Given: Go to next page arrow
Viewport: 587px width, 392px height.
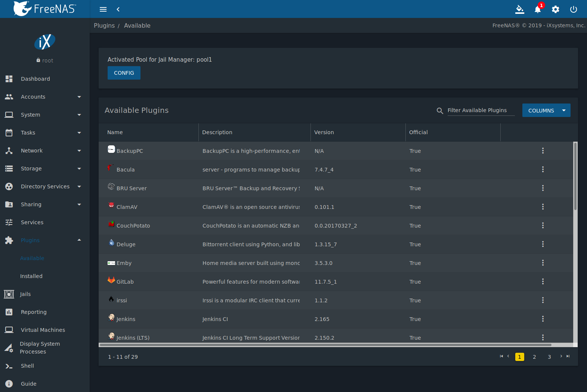Looking at the screenshot, I should [x=561, y=356].
